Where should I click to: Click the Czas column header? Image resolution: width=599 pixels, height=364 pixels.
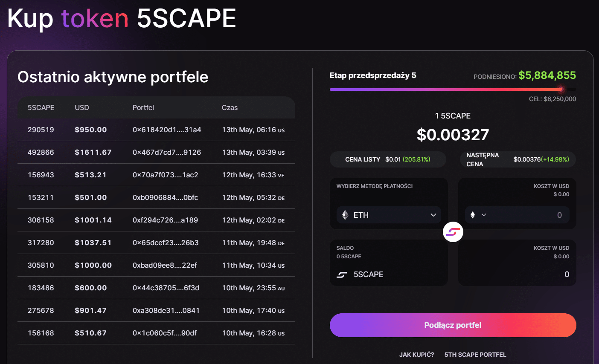230,107
